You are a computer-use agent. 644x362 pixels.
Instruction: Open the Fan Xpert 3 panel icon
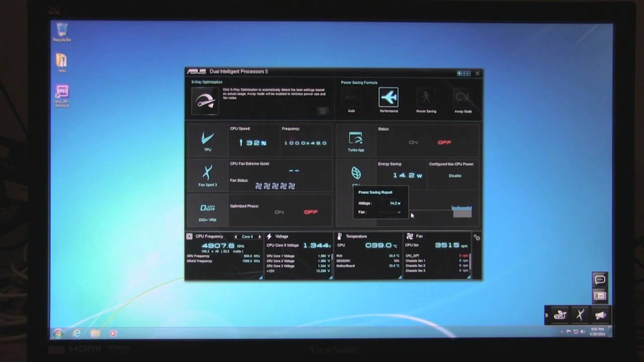(207, 173)
